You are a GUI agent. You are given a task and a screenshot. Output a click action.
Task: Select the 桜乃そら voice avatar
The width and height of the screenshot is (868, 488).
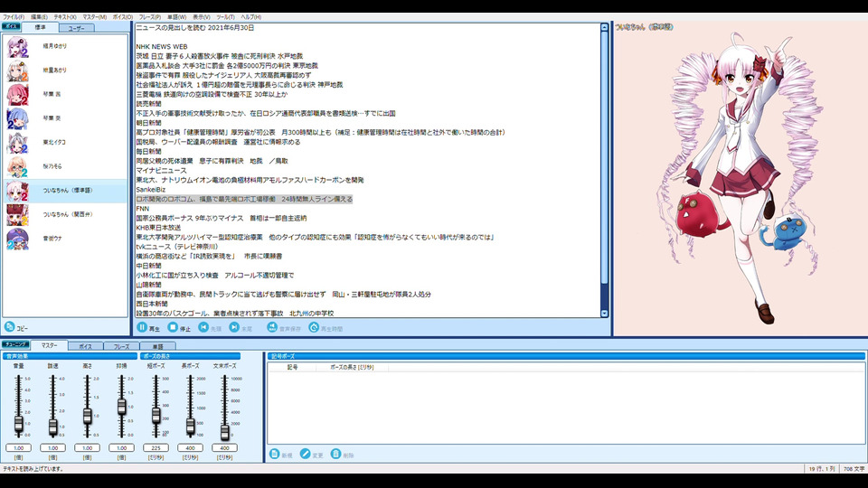17,166
